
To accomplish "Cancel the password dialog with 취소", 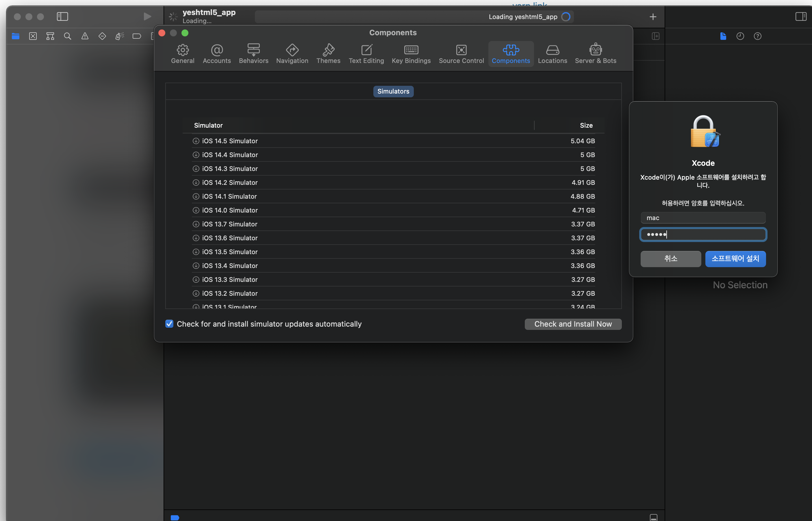I will pos(670,258).
